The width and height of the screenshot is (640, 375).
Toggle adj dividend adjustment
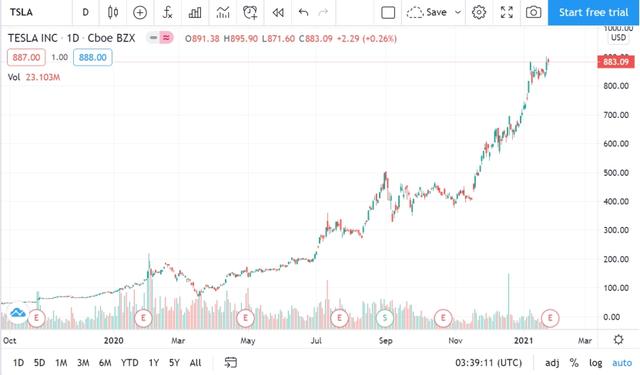tap(552, 363)
